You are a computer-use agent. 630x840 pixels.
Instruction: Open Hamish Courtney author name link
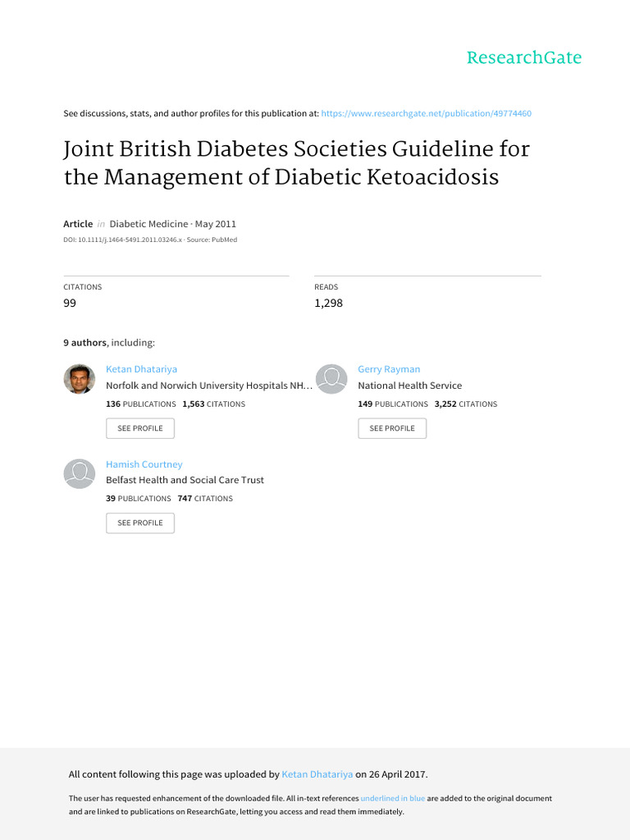point(144,464)
